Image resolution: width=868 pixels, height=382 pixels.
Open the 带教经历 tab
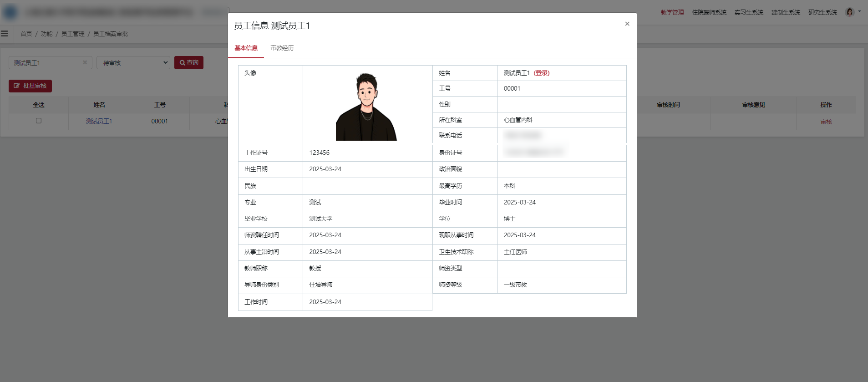[x=282, y=48]
